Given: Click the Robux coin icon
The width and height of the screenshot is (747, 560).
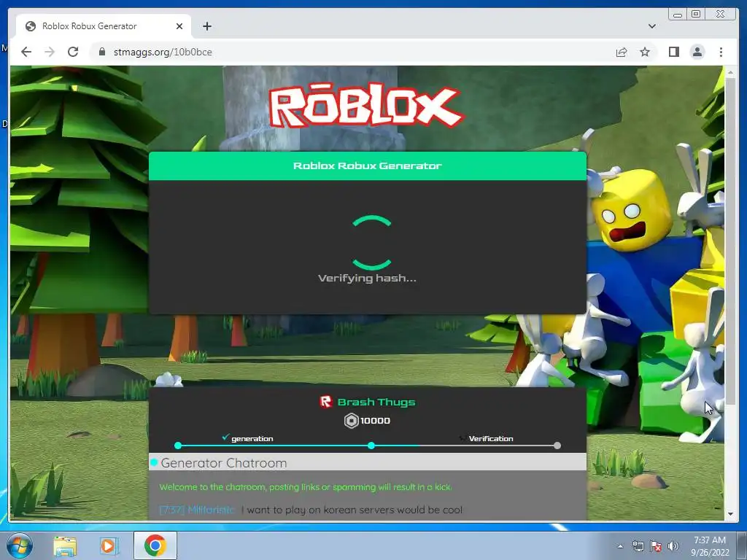Looking at the screenshot, I should (351, 421).
